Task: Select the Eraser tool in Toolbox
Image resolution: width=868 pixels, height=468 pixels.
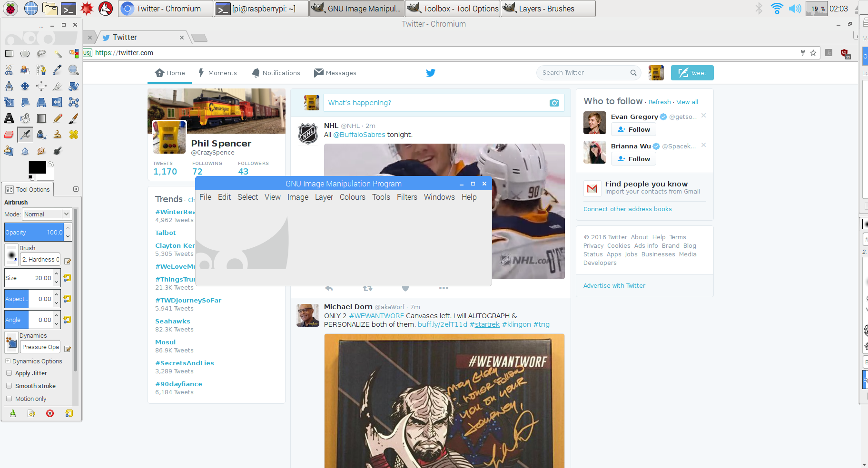Action: [9, 135]
